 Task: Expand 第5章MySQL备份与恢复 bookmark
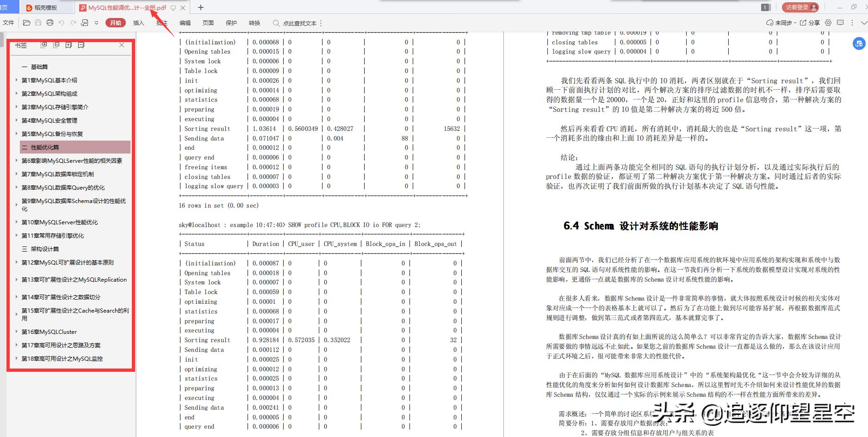pos(16,134)
